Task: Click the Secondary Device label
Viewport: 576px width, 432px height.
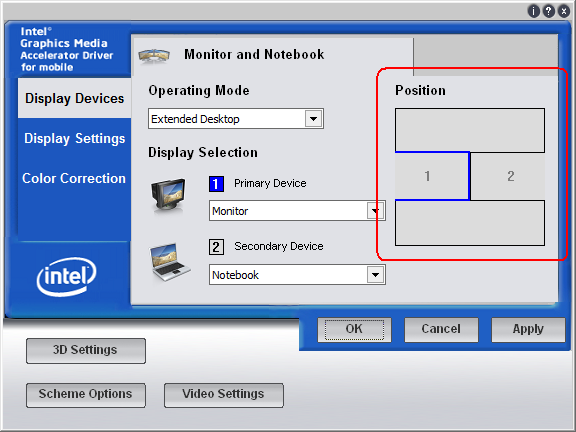Action: pos(279,246)
